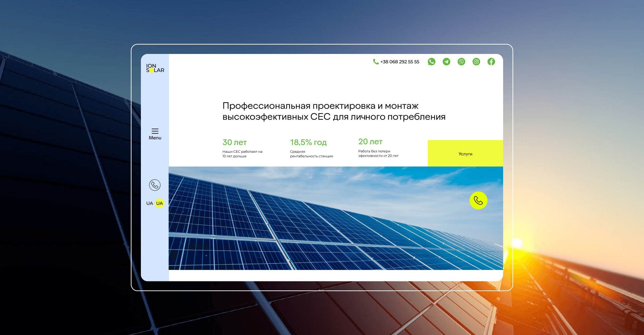Open the hamburger Menu icon
The height and width of the screenshot is (335, 644).
pyautogui.click(x=155, y=131)
